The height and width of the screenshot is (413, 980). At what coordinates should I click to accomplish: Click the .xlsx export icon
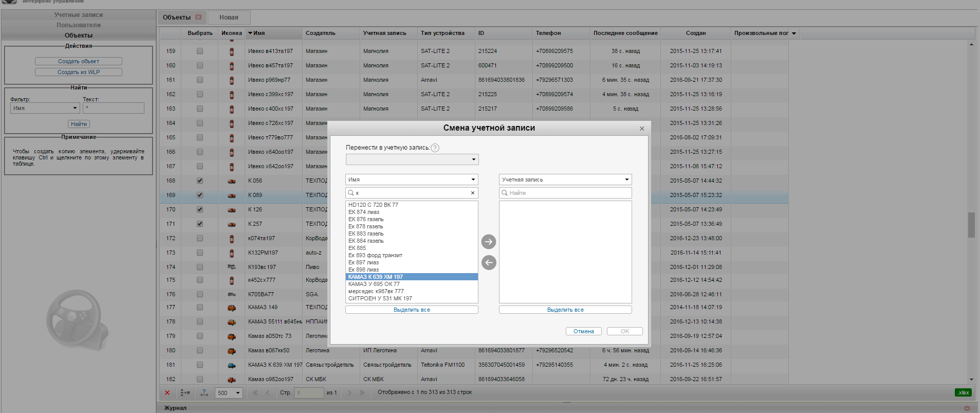[x=963, y=392]
